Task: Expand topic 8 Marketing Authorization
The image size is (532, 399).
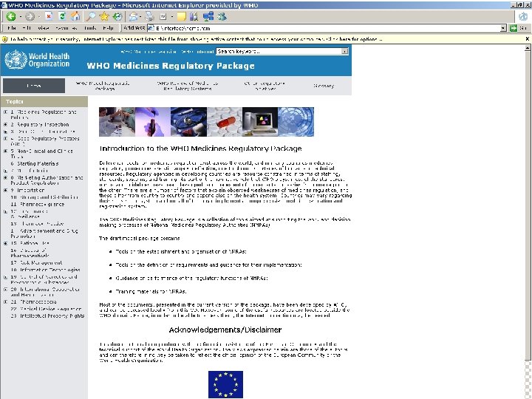Action: click(x=5, y=178)
